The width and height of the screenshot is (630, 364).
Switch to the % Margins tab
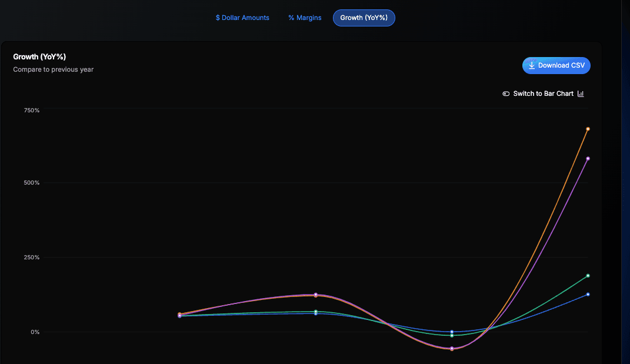pos(305,18)
